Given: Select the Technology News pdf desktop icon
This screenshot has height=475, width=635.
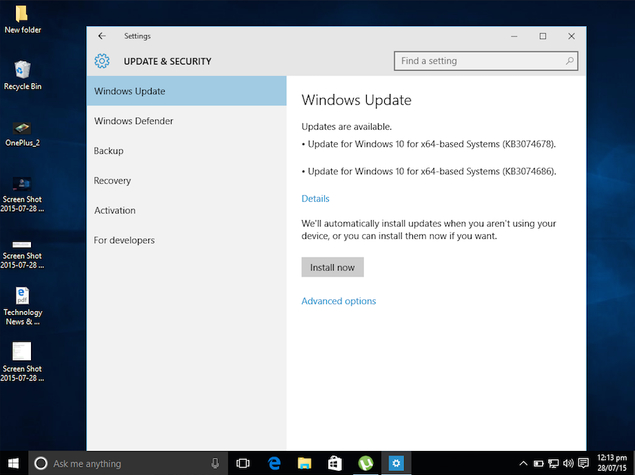Looking at the screenshot, I should [22, 306].
